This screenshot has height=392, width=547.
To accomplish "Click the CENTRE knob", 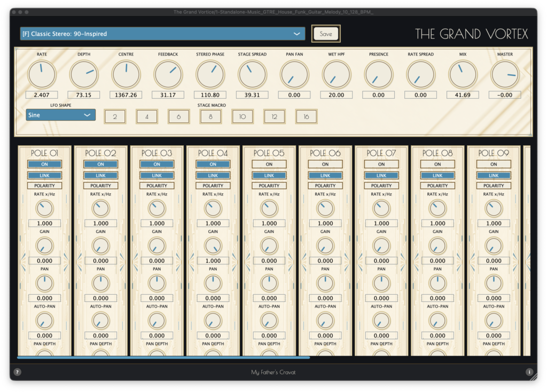I will [126, 74].
